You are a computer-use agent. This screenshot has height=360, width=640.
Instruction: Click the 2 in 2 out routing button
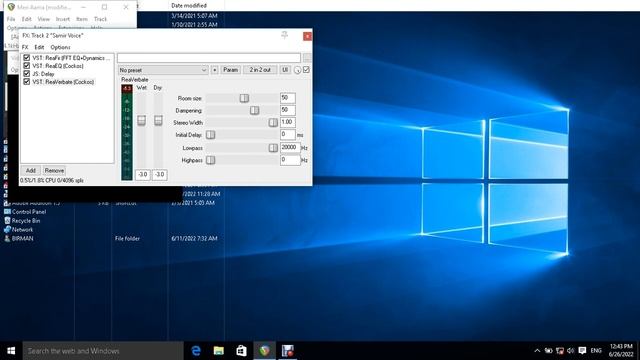pyautogui.click(x=260, y=70)
